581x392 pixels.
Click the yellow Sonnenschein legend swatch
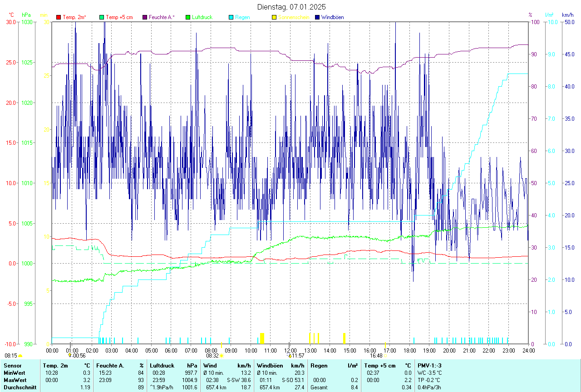click(274, 17)
